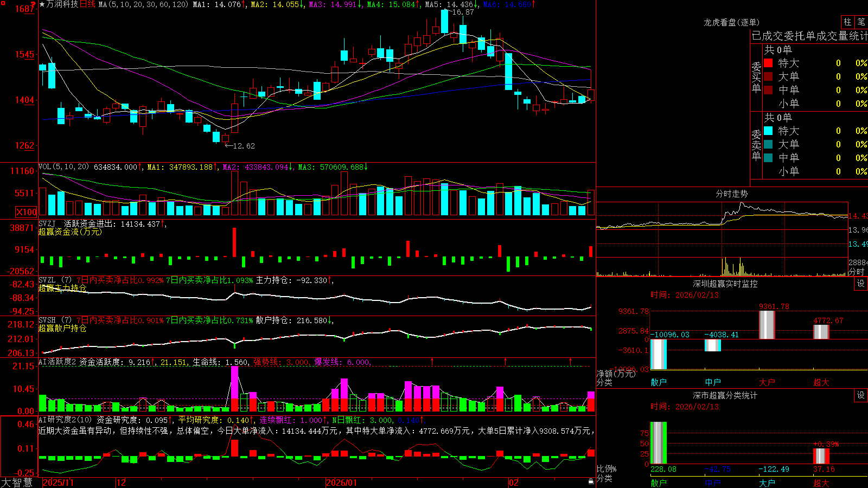Click the 散户 bar labeled -10096.03
The height and width of the screenshot is (488, 868).
659,354
